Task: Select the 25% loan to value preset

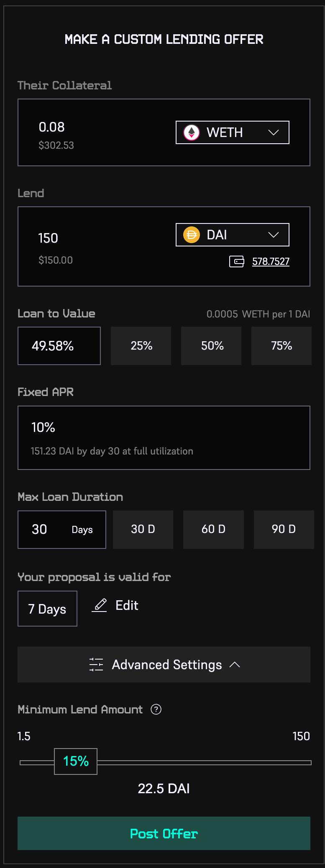Action: [141, 346]
